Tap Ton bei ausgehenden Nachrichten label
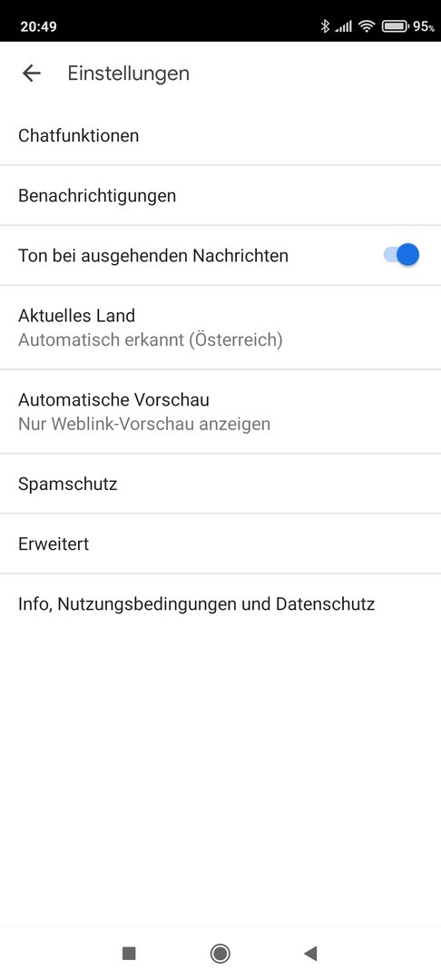Image resolution: width=441 pixels, height=980 pixels. tap(153, 256)
